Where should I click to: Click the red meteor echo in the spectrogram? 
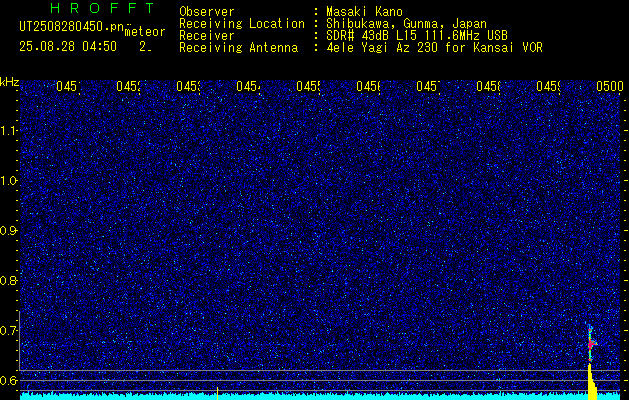coord(590,344)
